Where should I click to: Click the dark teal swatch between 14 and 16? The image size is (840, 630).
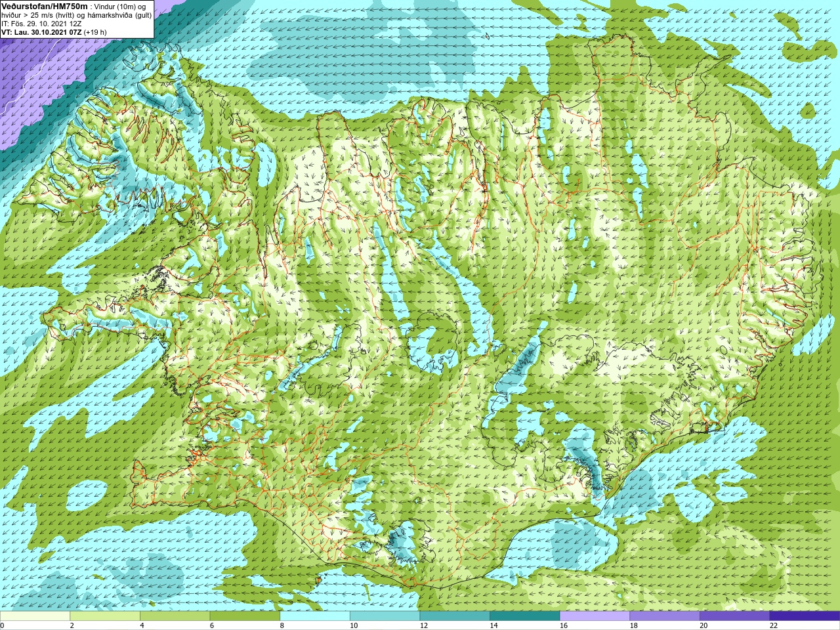point(525,616)
